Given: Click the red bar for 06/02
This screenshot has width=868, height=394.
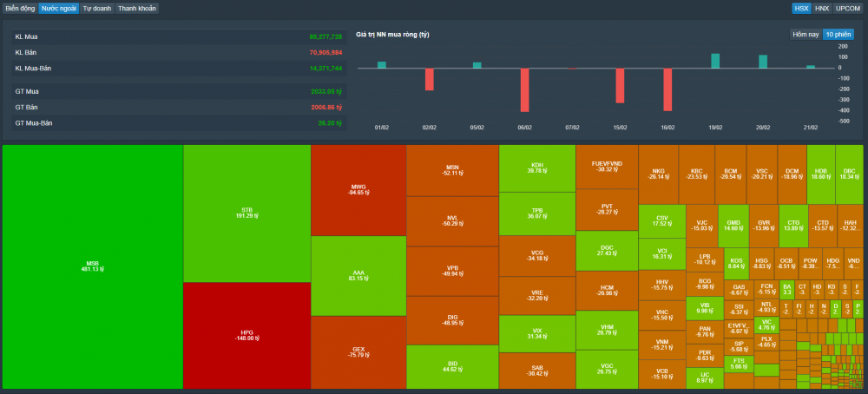Looking at the screenshot, I should [525, 90].
